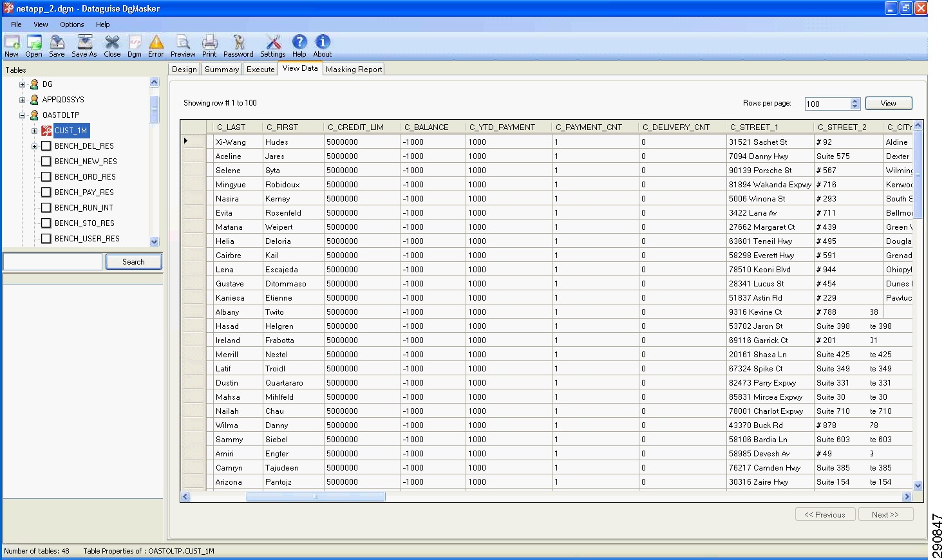Click the tables tree scroll down arrow
Viewport: 944px width, 560px height.
click(x=154, y=241)
